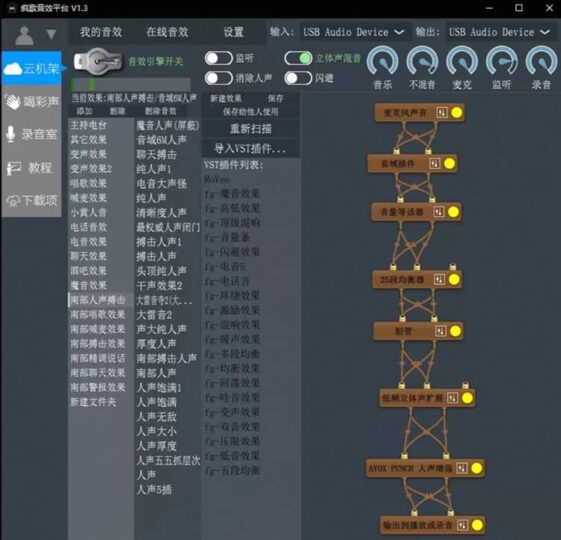Select the 音量等话器 node block
The width and height of the screenshot is (561, 540).
pyautogui.click(x=416, y=212)
